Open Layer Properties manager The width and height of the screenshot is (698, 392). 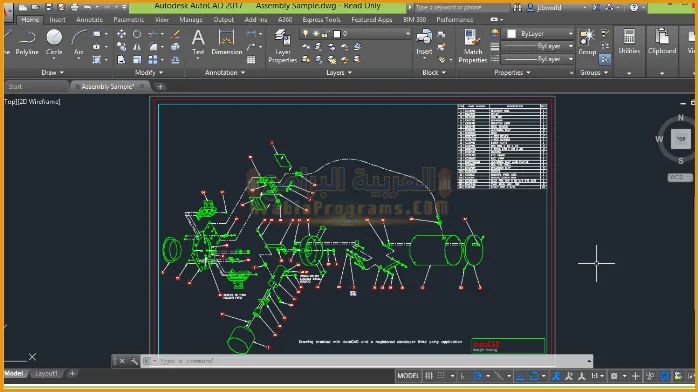coord(283,46)
